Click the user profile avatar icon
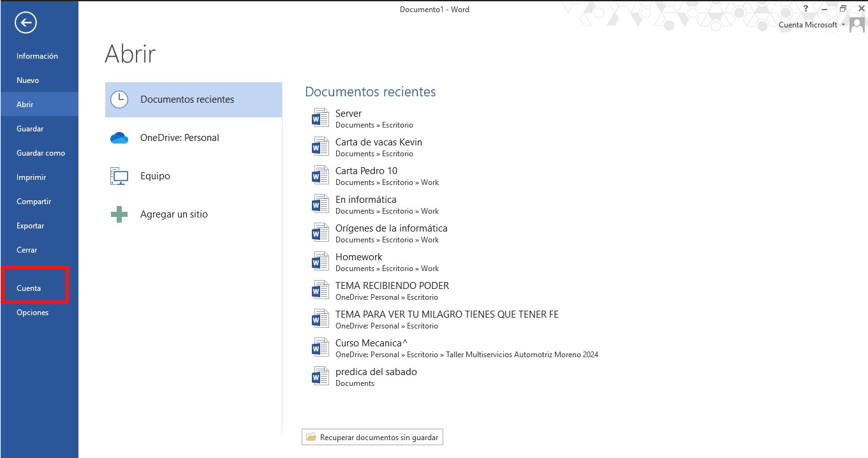Viewport: 868px width, 458px height. (x=857, y=25)
